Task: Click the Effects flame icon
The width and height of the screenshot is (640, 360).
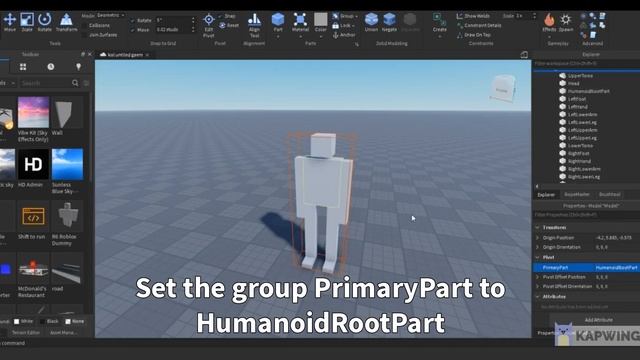Action: (x=549, y=19)
